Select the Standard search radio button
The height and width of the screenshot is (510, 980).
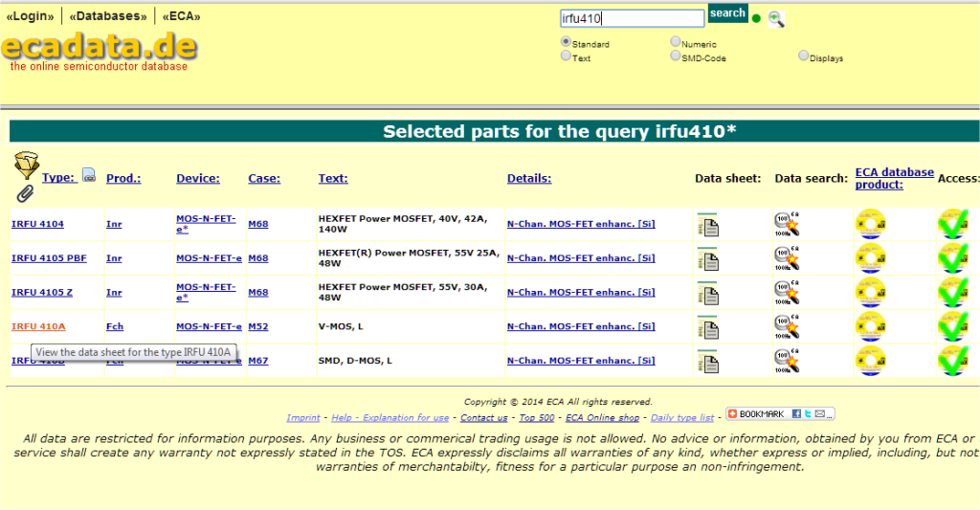(x=566, y=41)
